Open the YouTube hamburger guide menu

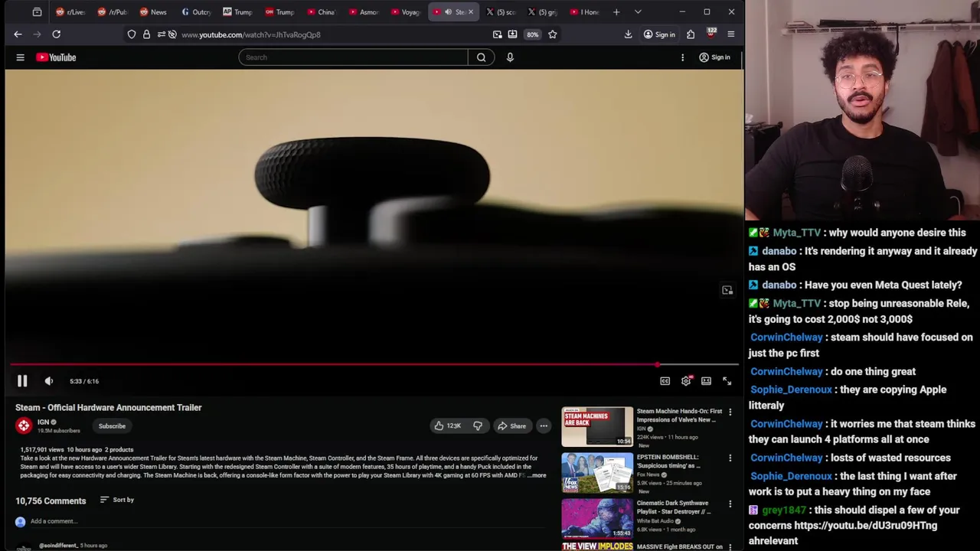(21, 57)
